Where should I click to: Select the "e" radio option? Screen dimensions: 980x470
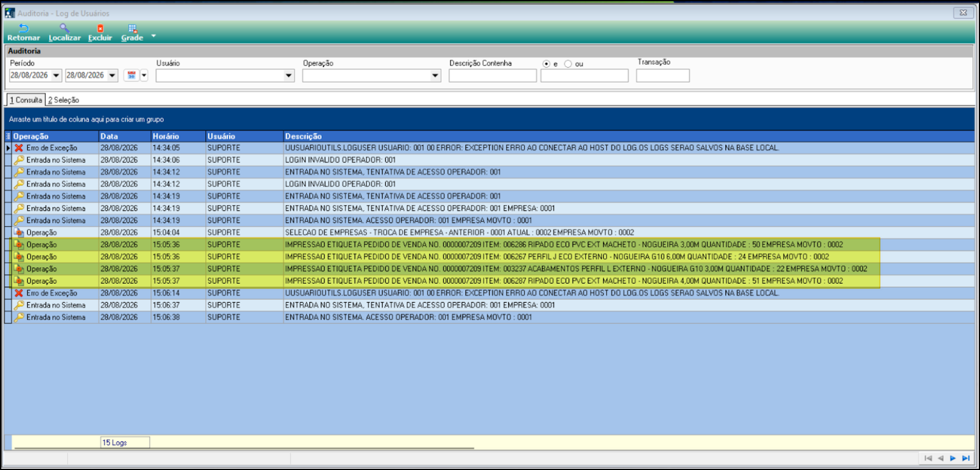tap(546, 64)
